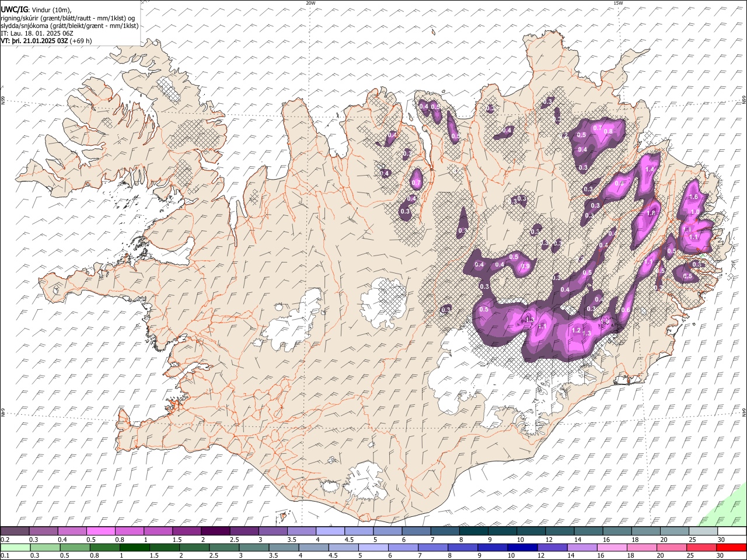
Task: Click the dark teal swatch labeled 8 in the purple-gray row
Action: 473,531
